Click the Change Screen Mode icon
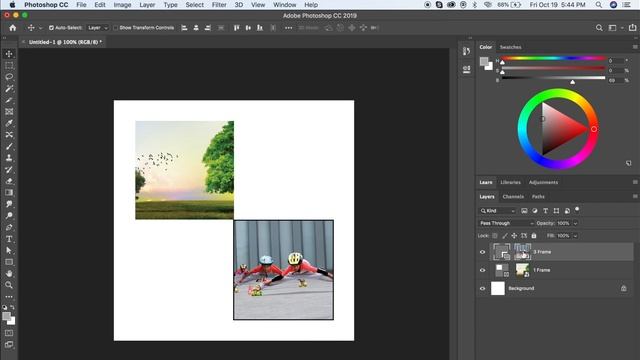 tap(9, 345)
